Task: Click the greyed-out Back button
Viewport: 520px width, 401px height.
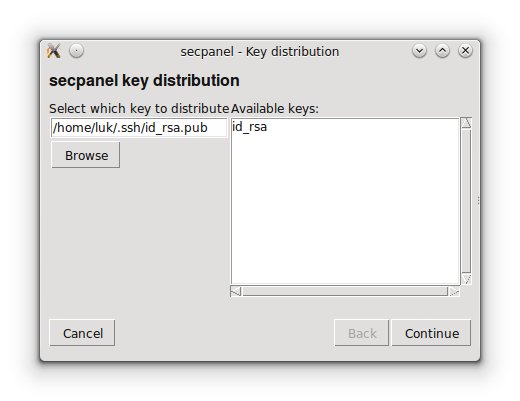Action: click(x=362, y=333)
